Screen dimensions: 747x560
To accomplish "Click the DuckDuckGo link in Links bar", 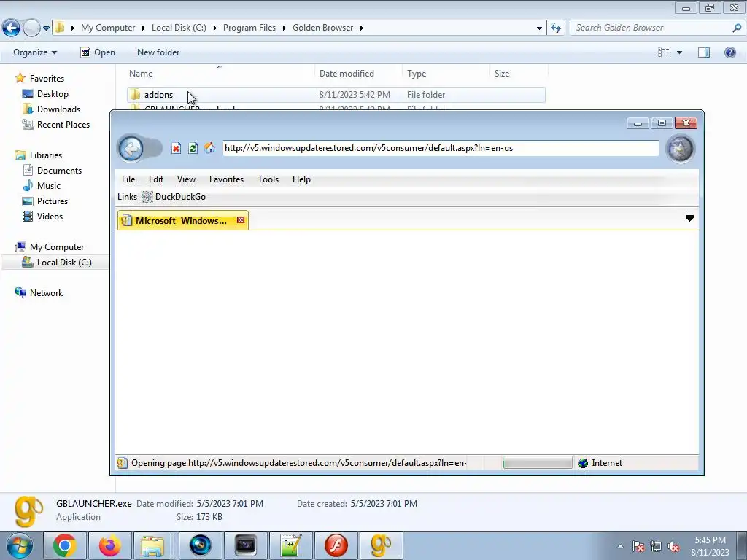I will click(181, 197).
